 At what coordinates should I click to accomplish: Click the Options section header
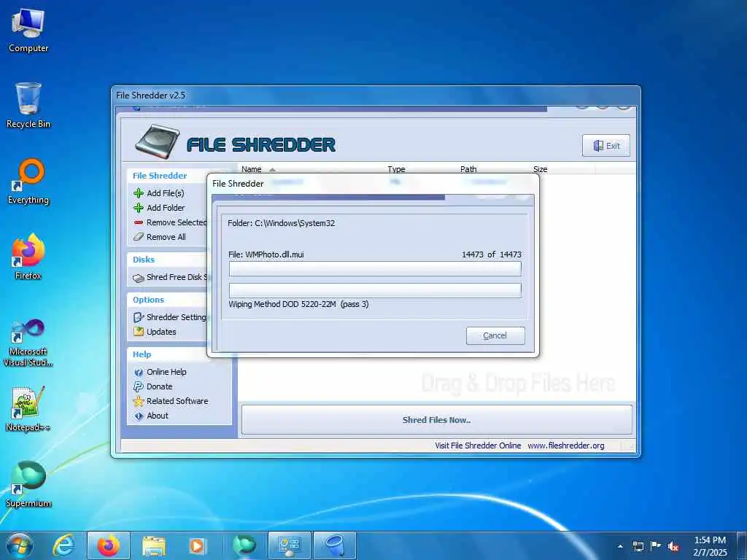click(x=148, y=300)
